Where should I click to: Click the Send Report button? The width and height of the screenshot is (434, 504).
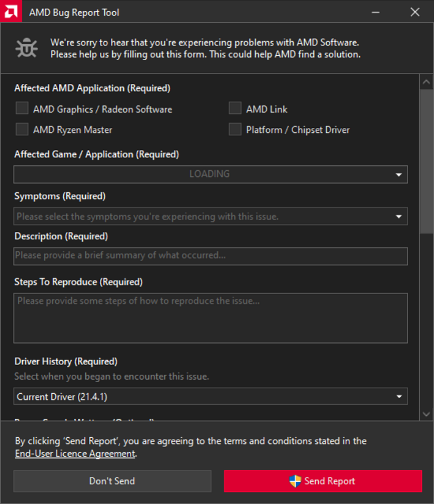(x=323, y=481)
